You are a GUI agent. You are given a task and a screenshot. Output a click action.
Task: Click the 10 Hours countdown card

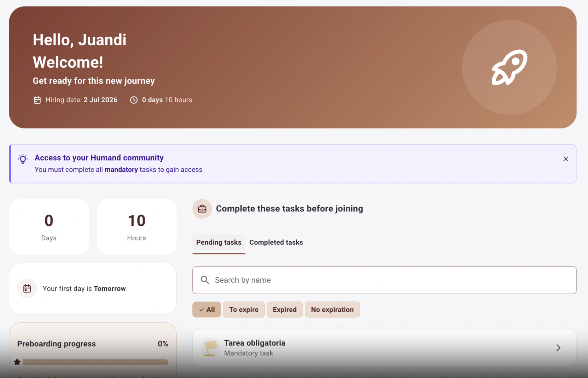pyautogui.click(x=137, y=227)
